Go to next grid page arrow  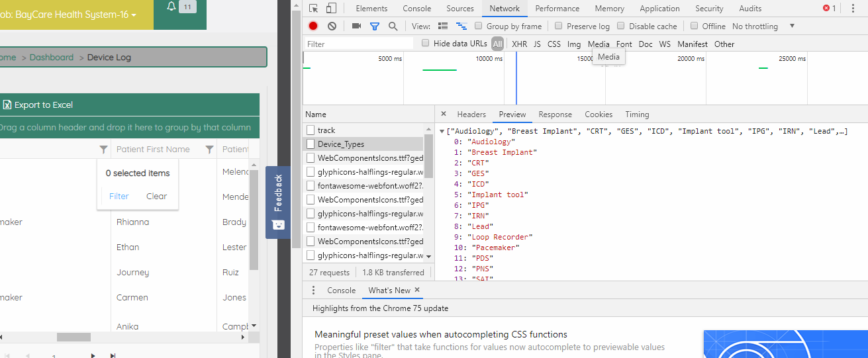tap(93, 355)
